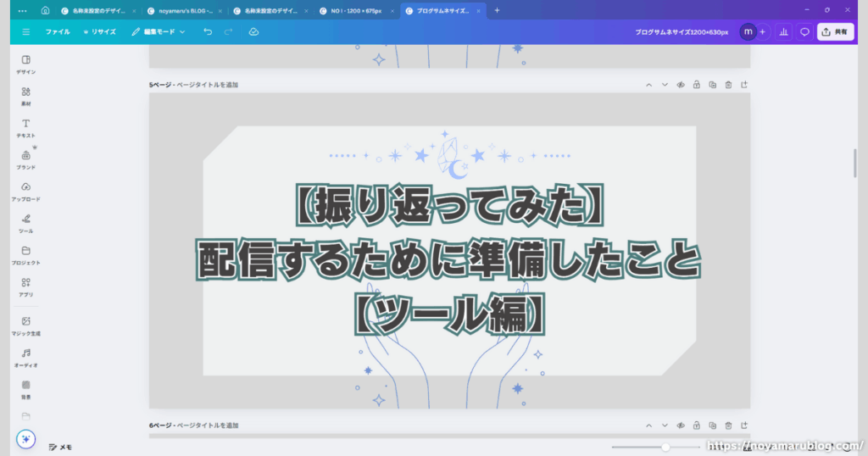
Task: Open the アップロード (Uploads) panel
Action: pos(25,191)
